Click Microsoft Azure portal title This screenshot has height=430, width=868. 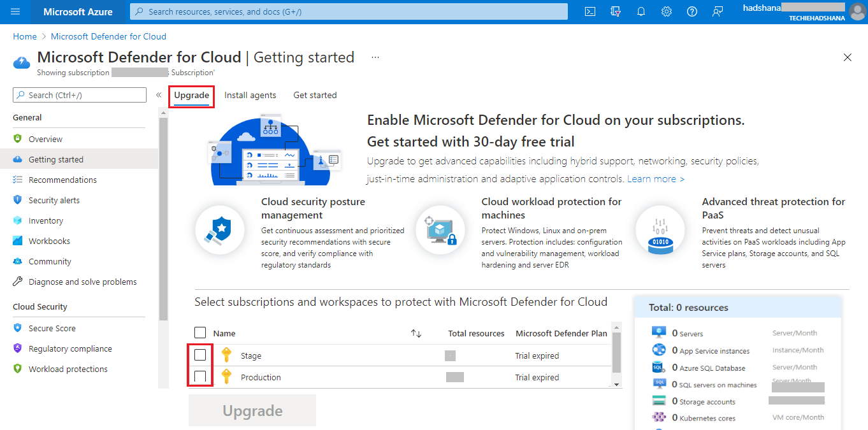tap(78, 11)
